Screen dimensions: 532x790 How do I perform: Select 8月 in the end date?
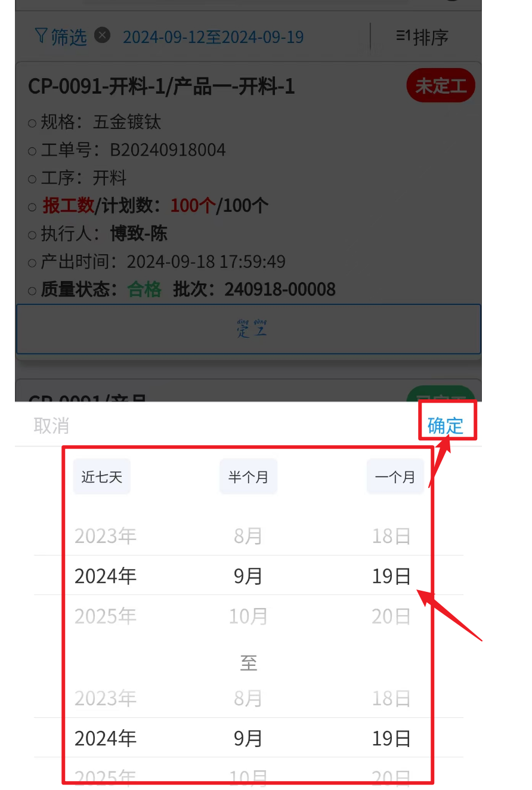[248, 698]
